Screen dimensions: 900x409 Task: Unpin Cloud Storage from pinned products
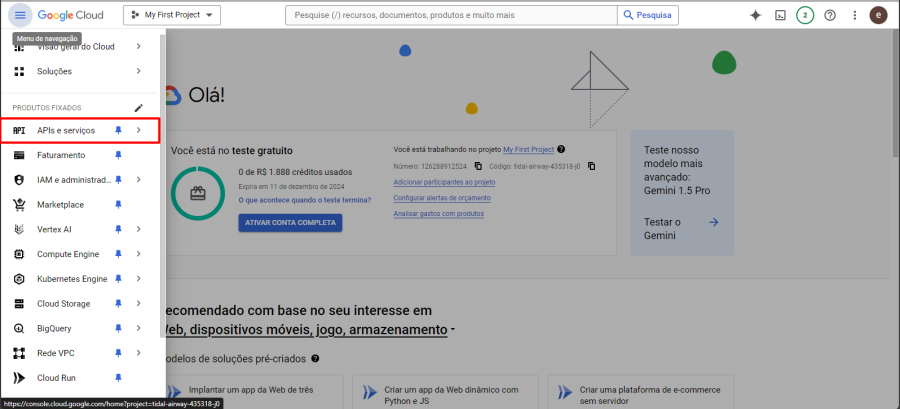118,303
